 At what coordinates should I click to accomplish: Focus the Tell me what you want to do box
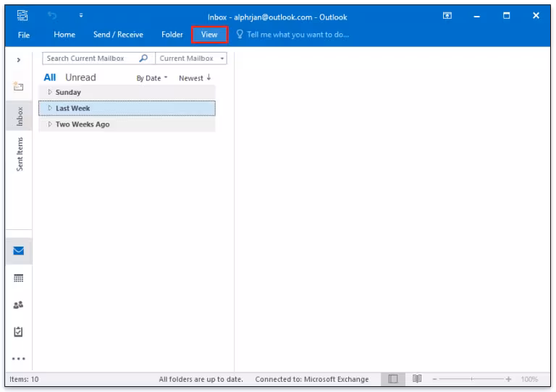pos(298,35)
